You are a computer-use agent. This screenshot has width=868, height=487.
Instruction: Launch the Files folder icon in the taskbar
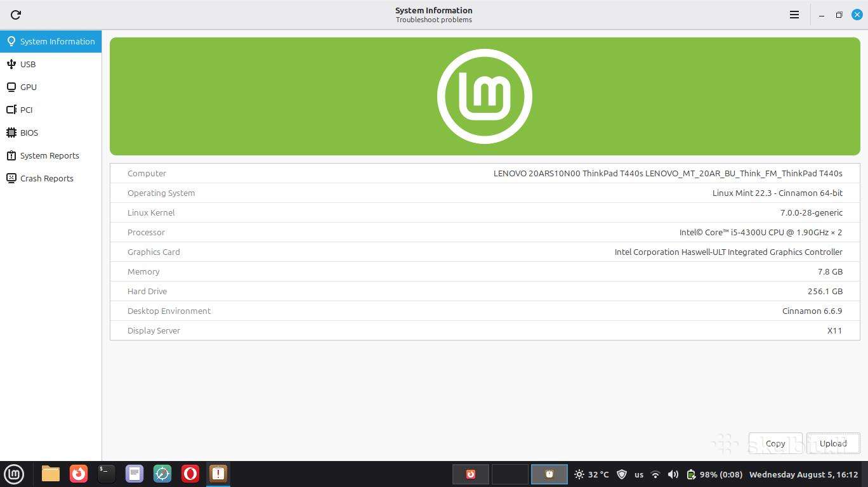pos(51,474)
